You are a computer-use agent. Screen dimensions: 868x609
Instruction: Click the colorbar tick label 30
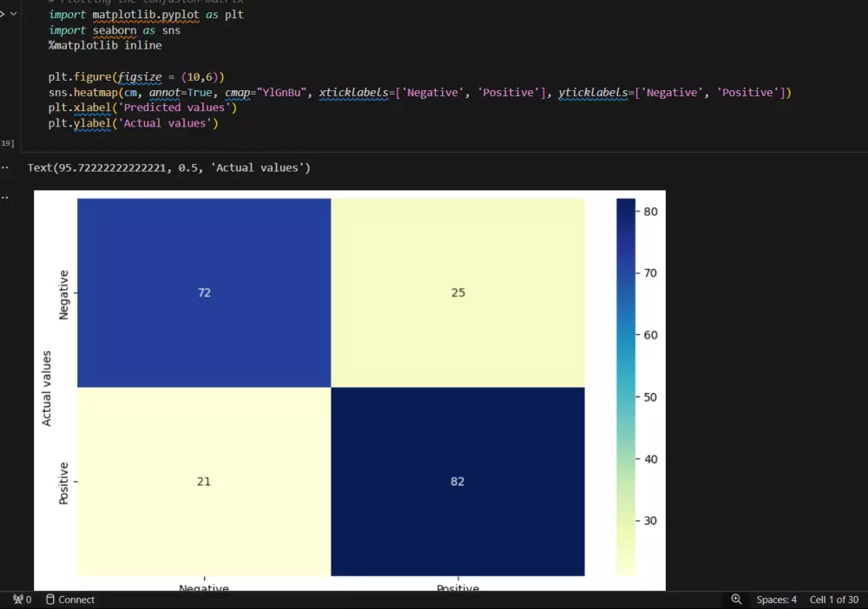(650, 521)
